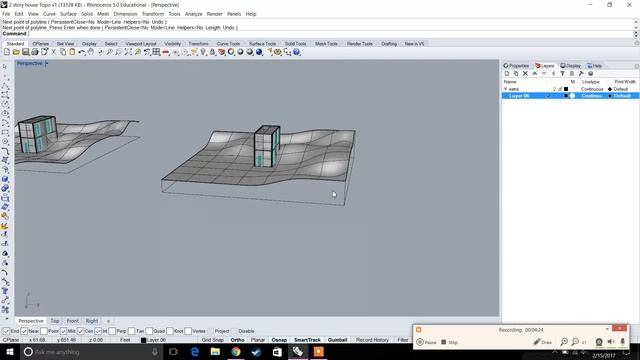Toggle lock icon of extra layer

point(560,89)
